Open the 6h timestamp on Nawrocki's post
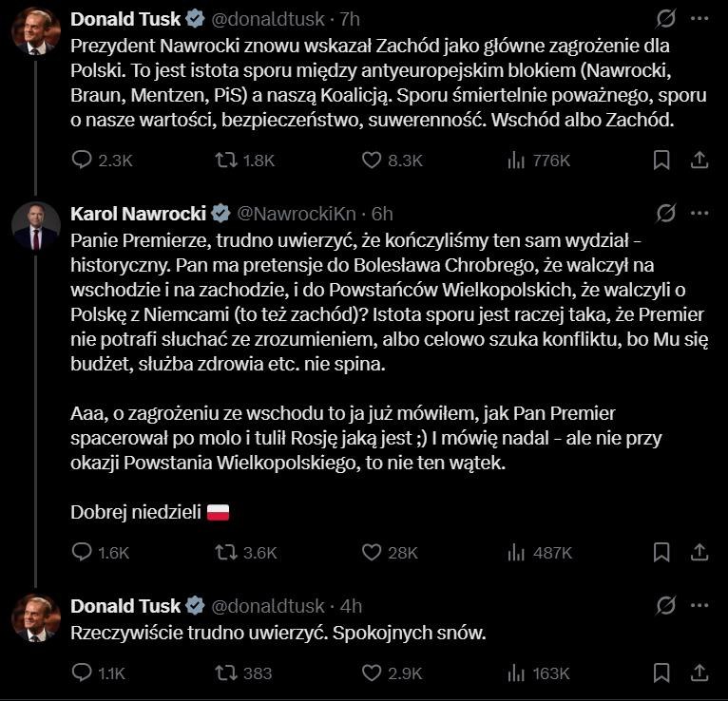The height and width of the screenshot is (701, 728). pos(382,213)
